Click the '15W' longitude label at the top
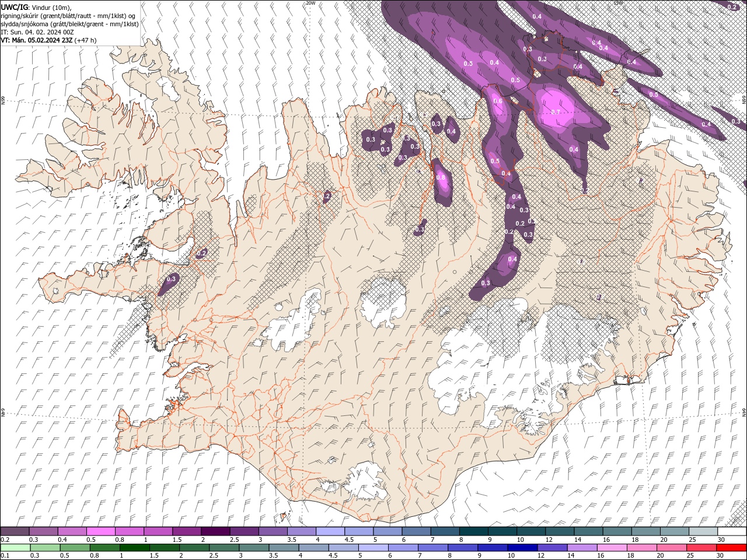 click(618, 3)
